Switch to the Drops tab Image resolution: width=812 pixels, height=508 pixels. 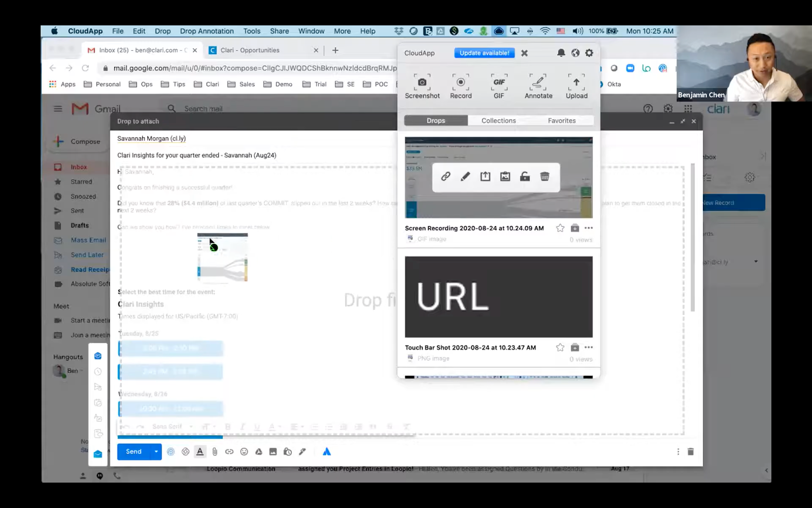tap(436, 120)
